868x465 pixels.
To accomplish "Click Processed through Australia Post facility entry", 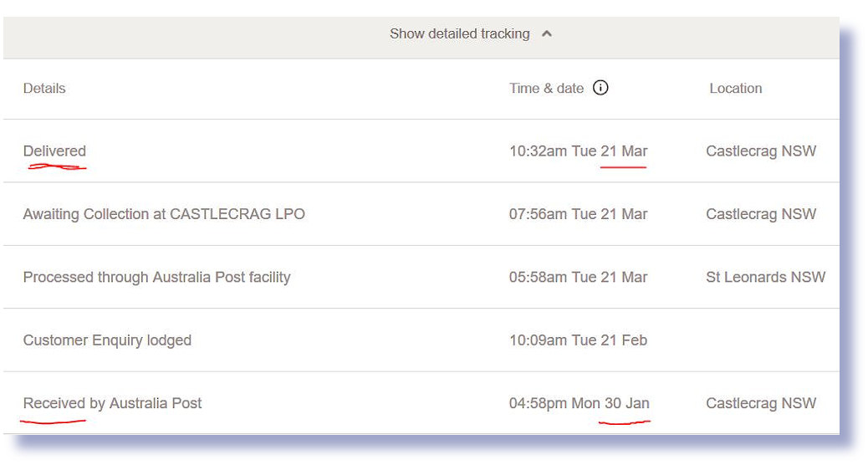I will pyautogui.click(x=156, y=278).
